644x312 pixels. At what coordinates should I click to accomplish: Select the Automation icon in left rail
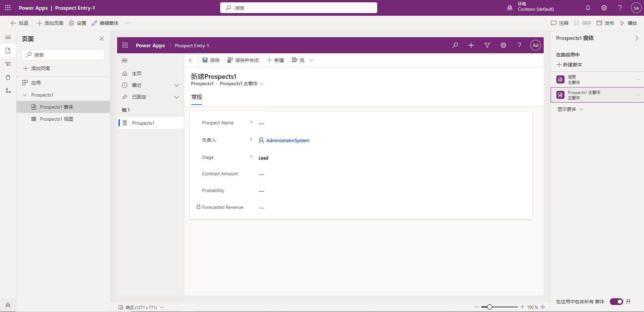tap(8, 91)
